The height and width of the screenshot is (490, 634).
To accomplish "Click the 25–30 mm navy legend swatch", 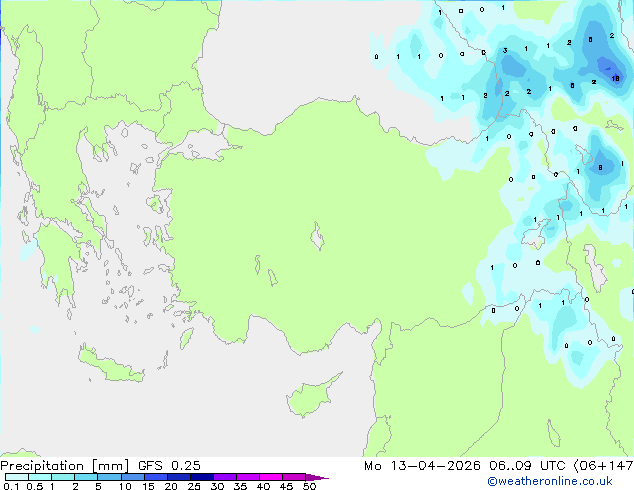I will click(x=202, y=477).
